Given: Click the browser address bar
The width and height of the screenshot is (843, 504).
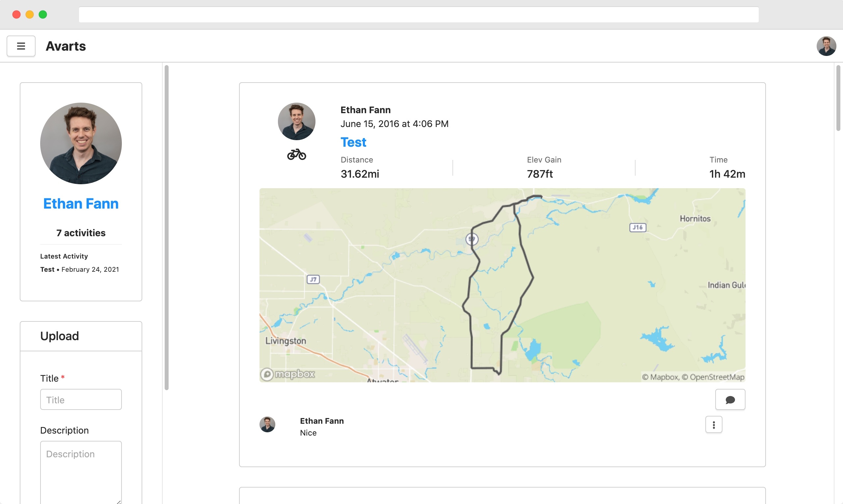Looking at the screenshot, I should click(x=419, y=14).
